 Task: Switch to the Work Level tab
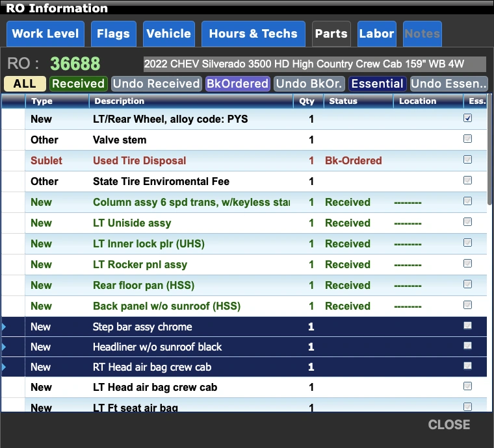45,34
